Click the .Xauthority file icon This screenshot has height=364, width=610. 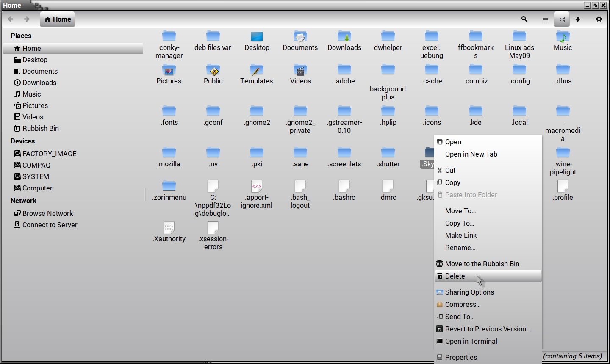pyautogui.click(x=169, y=228)
